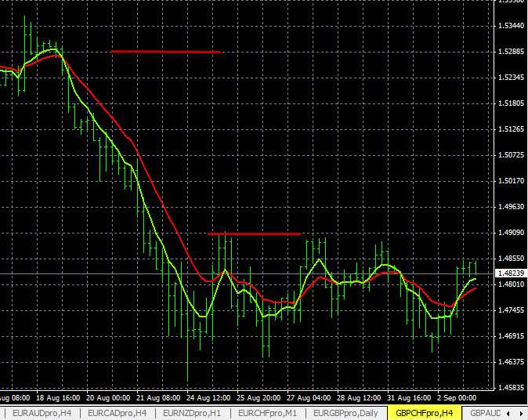Image resolution: width=528 pixels, height=420 pixels.
Task: Click the 28 Aug 12:00 time label
Action: pyautogui.click(x=359, y=398)
